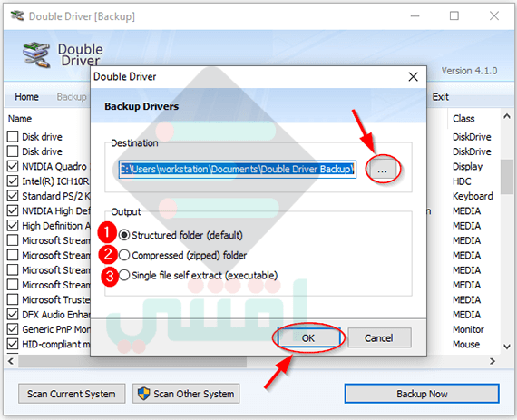Viewport: 517px width, 420px height.
Task: Click the Name column header
Action: (20, 119)
